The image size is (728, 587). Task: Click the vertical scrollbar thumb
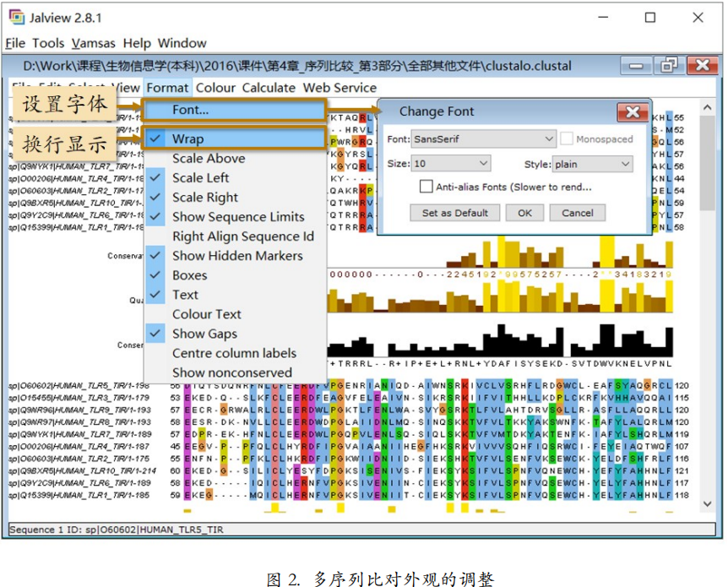coord(707,162)
